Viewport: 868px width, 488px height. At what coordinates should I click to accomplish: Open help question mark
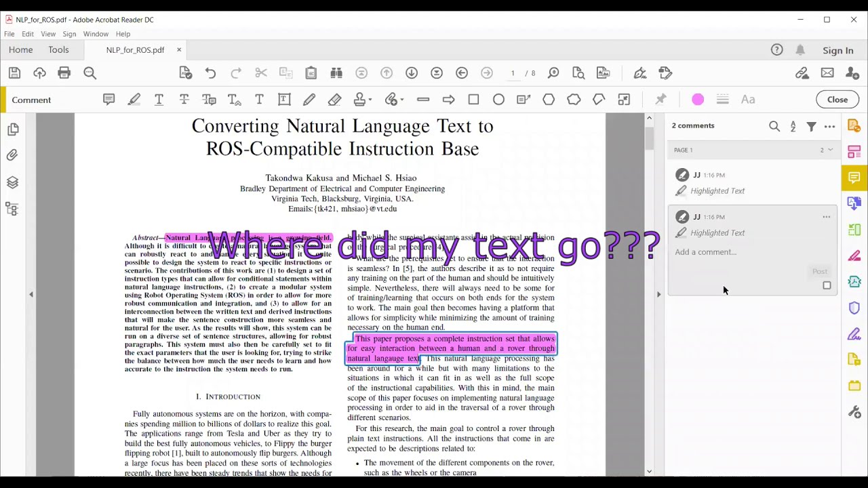click(777, 50)
